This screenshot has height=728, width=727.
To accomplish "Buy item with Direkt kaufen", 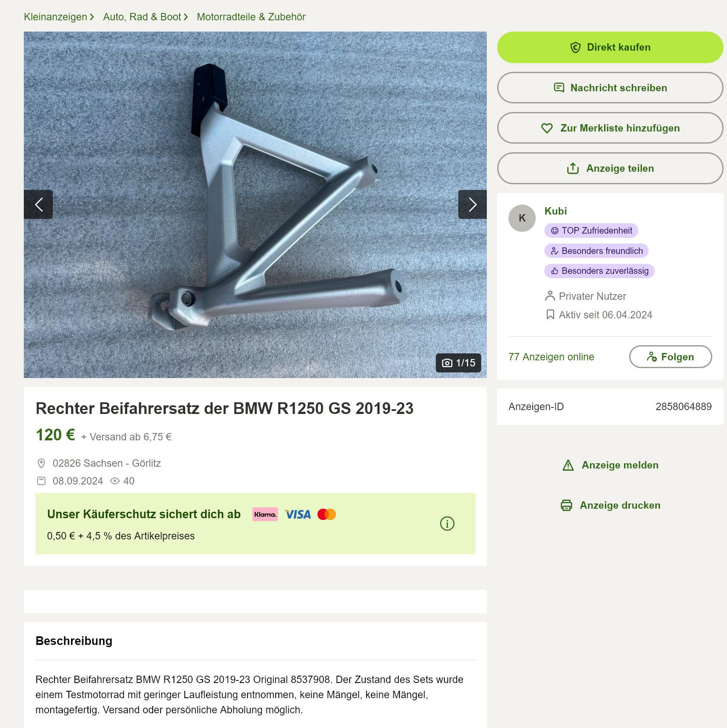I will coord(610,47).
